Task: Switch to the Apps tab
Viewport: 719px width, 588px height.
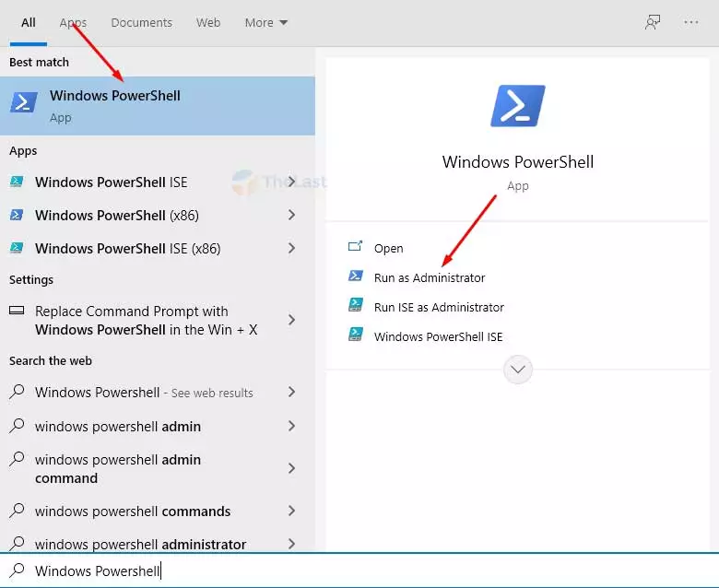Action: point(73,22)
